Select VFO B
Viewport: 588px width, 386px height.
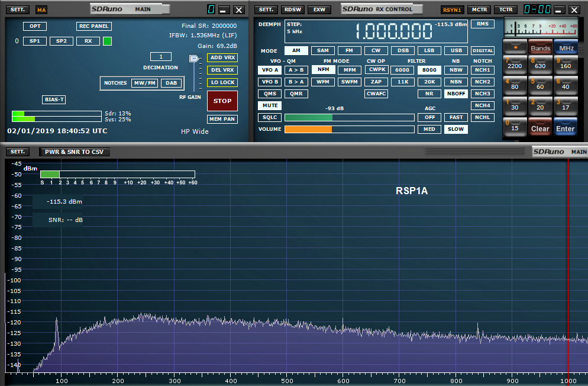coord(270,82)
